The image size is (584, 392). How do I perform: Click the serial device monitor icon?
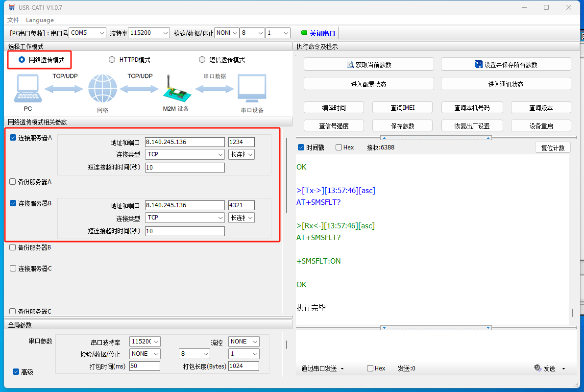tap(252, 89)
